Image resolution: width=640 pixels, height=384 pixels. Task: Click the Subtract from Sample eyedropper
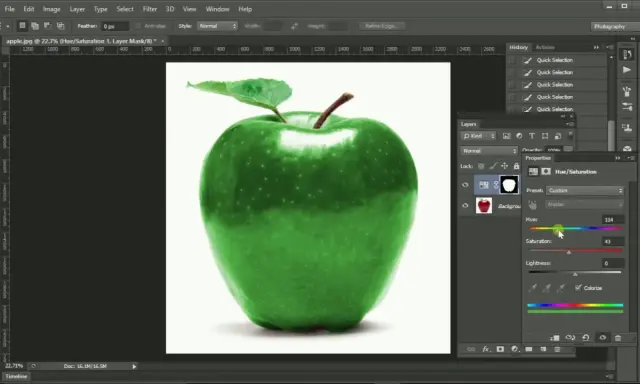coord(560,288)
